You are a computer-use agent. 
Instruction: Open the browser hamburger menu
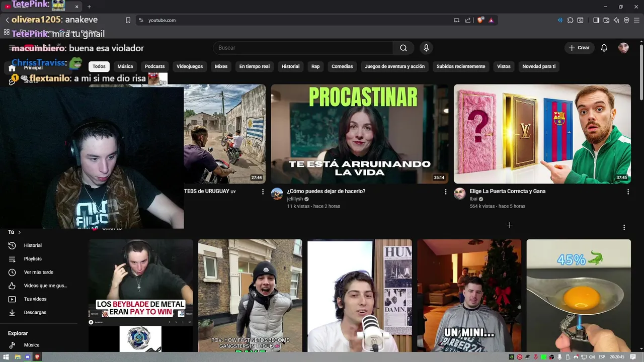point(636,20)
